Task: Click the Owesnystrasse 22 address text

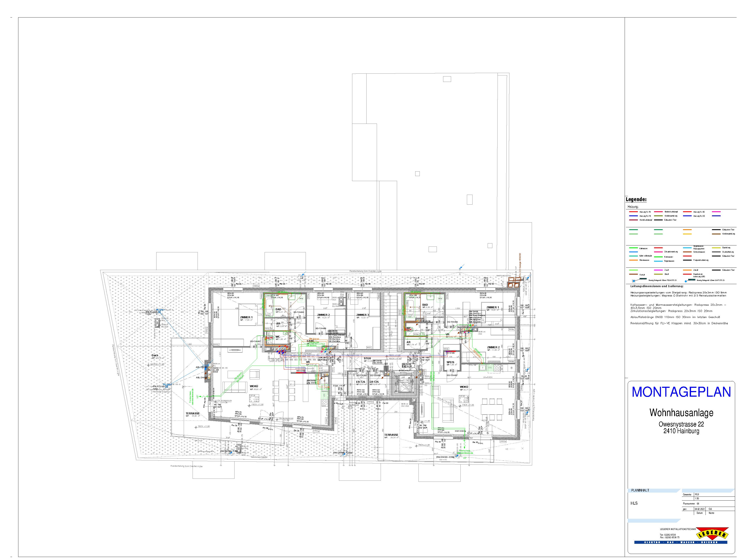Action: pyautogui.click(x=681, y=424)
